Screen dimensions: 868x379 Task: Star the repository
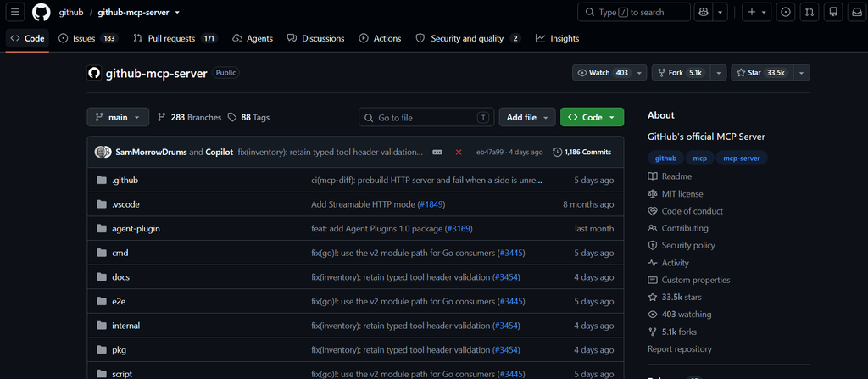coord(762,73)
